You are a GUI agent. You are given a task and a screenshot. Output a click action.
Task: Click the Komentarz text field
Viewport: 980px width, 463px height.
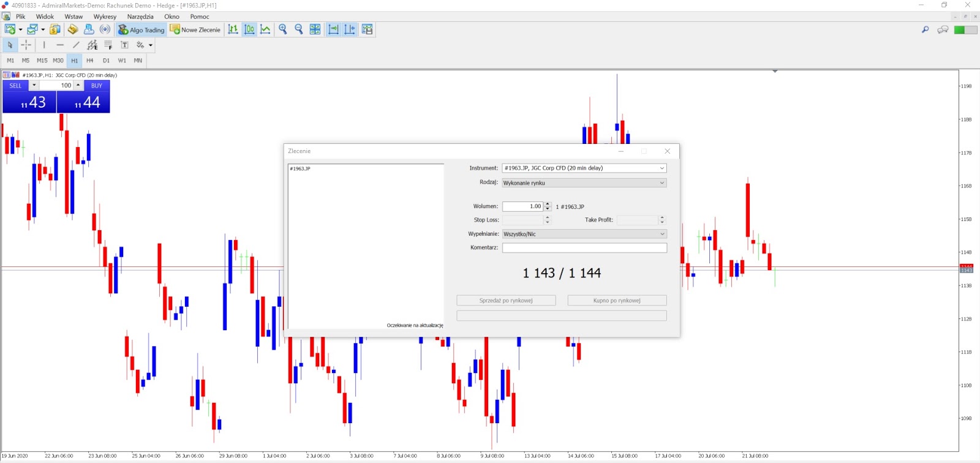click(584, 247)
